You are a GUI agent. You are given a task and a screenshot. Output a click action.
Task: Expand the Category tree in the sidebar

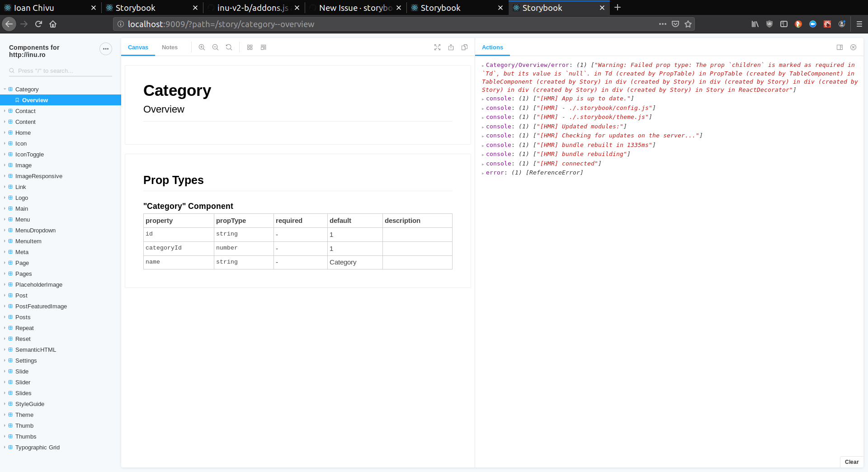coord(5,89)
